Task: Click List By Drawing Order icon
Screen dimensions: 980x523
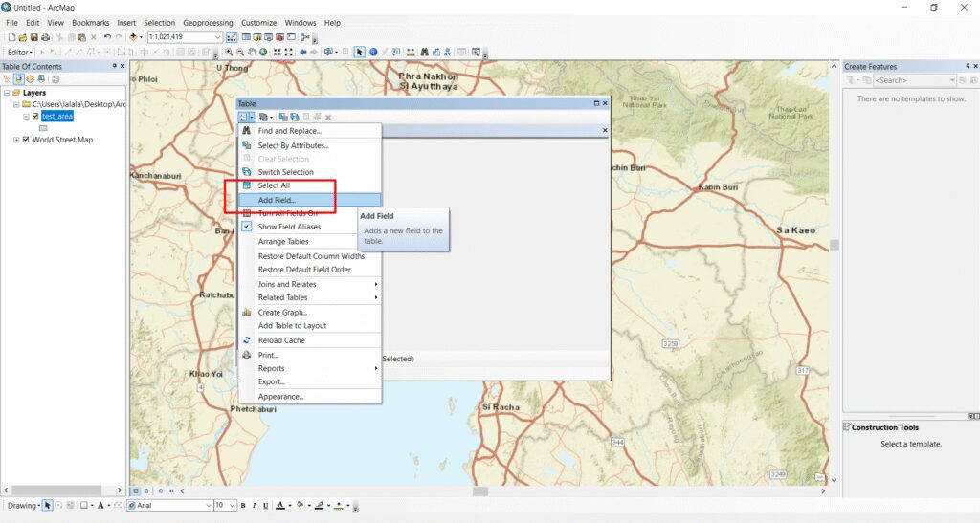Action: [8, 79]
